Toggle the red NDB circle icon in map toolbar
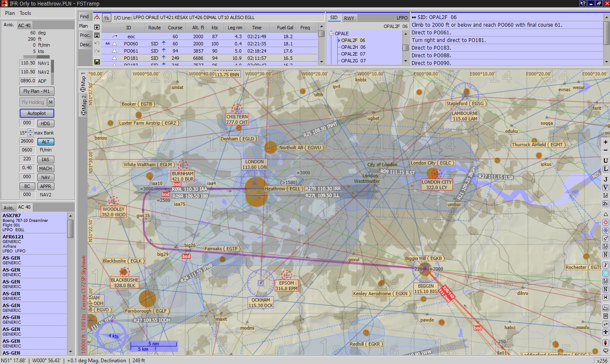The height and width of the screenshot is (364, 610). click(606, 222)
